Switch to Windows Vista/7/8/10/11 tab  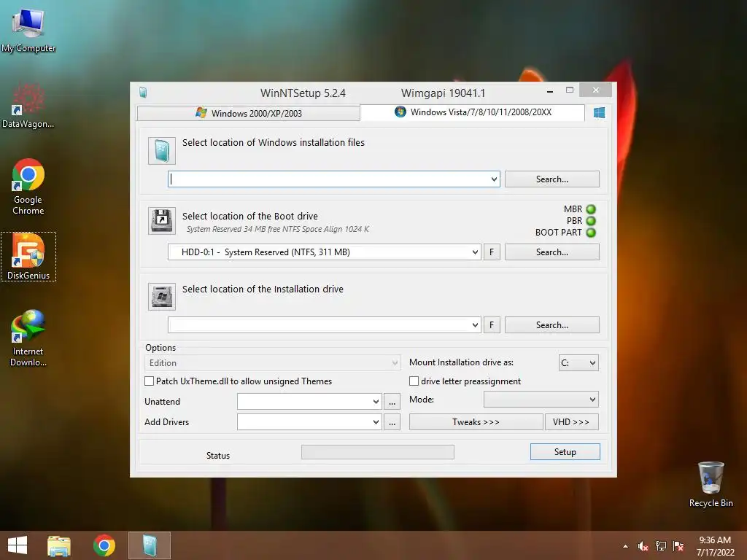coord(472,112)
